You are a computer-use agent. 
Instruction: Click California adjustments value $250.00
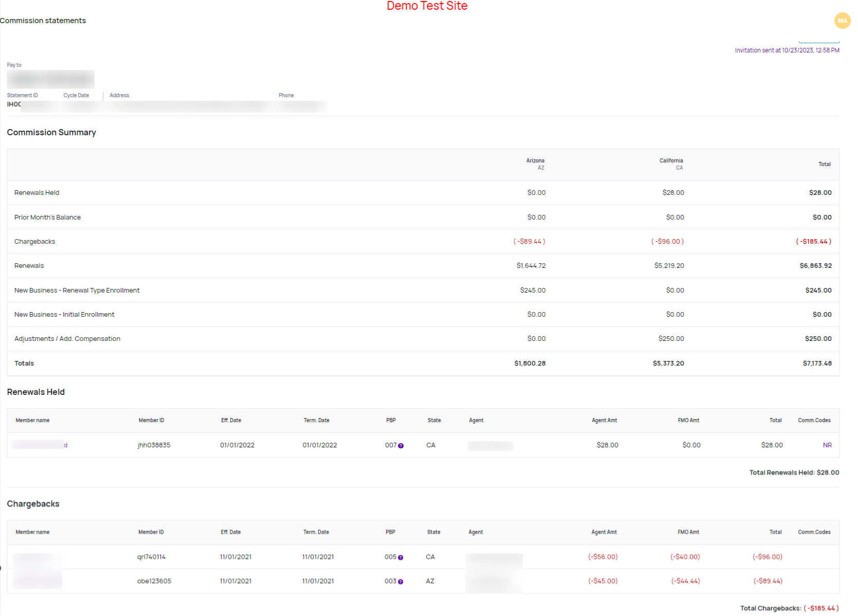click(671, 339)
